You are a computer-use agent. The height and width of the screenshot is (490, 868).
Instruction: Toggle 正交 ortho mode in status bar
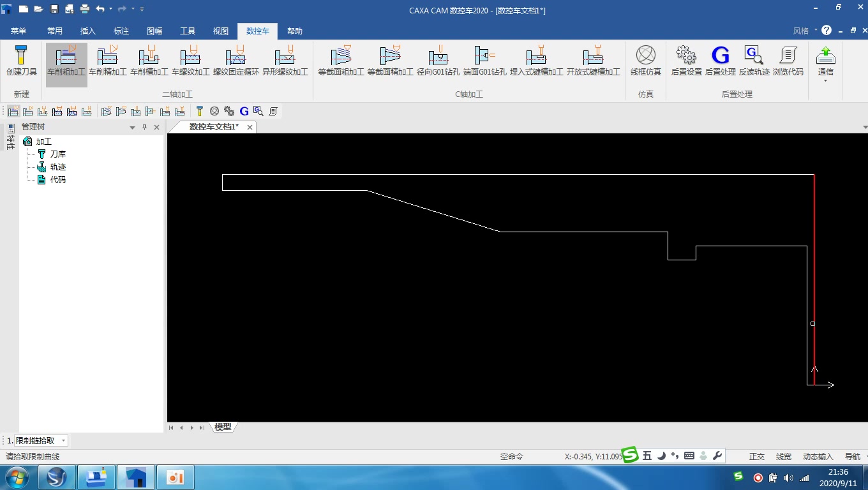click(757, 457)
